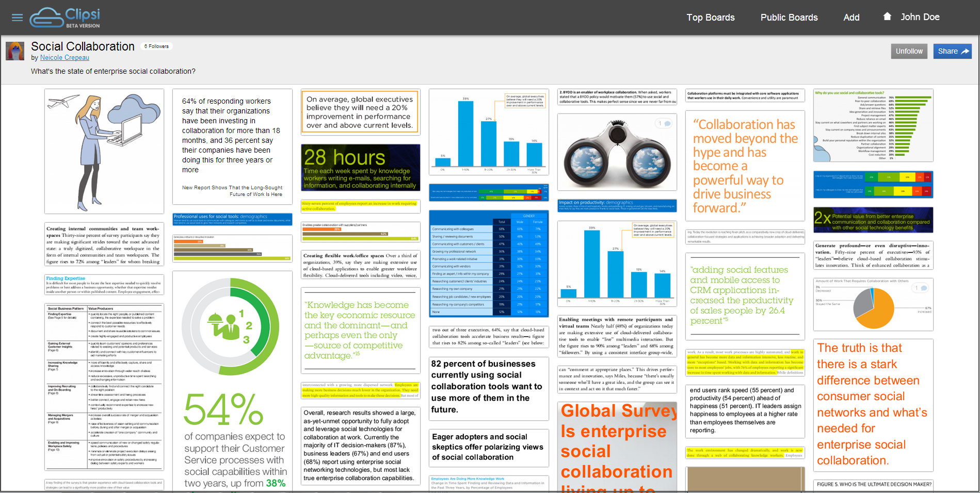Open 'A key finding of the survey' clip

point(104,485)
